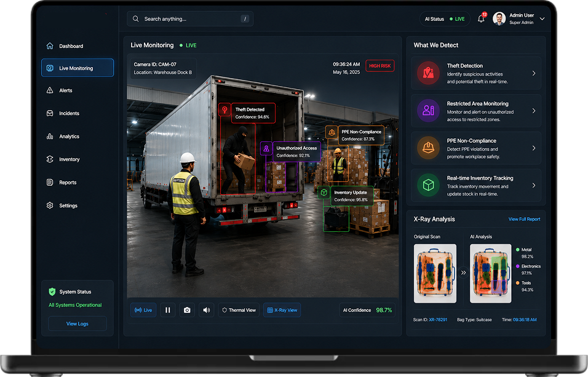588x377 pixels.
Task: Open the AI Analysis scan thumbnail
Action: click(x=490, y=273)
